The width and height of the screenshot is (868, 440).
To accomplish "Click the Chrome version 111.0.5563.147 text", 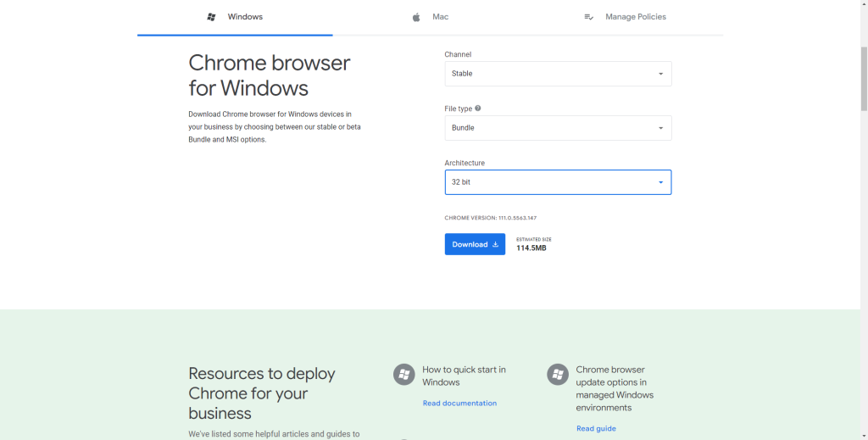I will [x=491, y=218].
